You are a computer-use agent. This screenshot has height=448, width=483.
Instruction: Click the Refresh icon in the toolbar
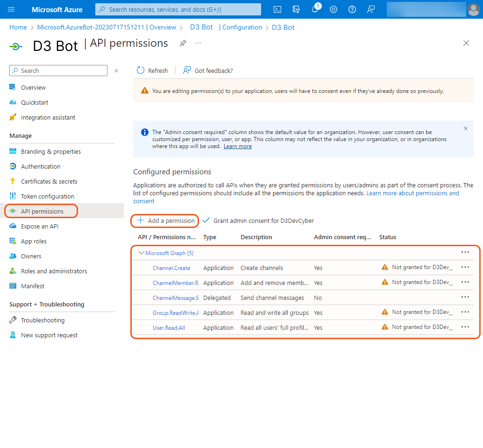click(x=141, y=71)
